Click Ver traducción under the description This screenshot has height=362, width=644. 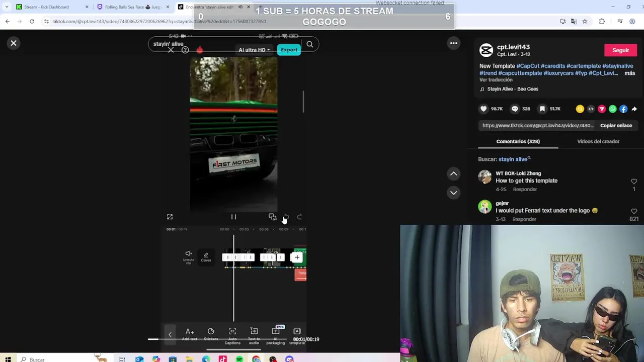496,80
